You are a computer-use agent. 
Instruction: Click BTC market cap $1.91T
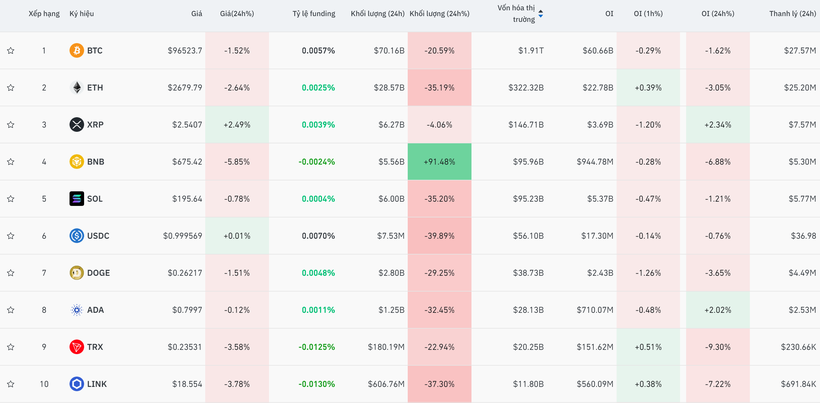pos(531,51)
